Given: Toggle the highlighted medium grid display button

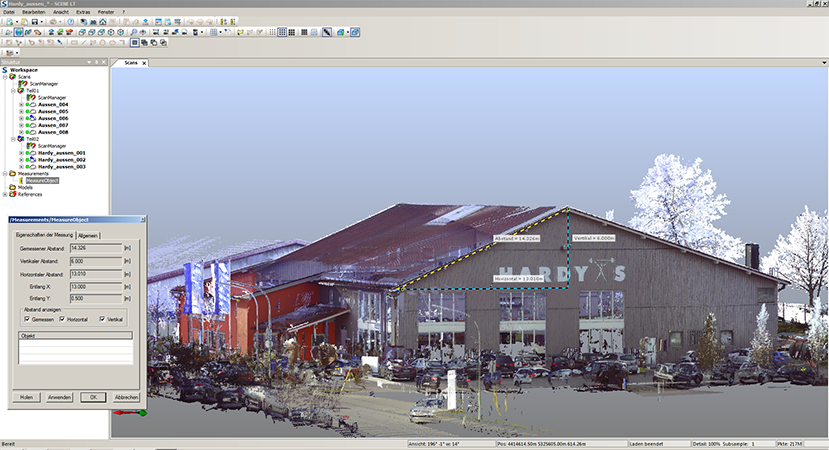Looking at the screenshot, I should (282, 32).
